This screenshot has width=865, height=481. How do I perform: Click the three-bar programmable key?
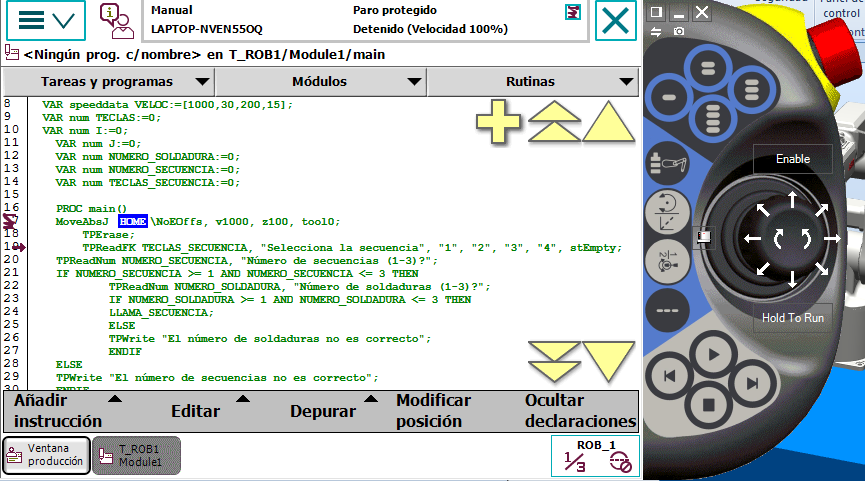(752, 89)
